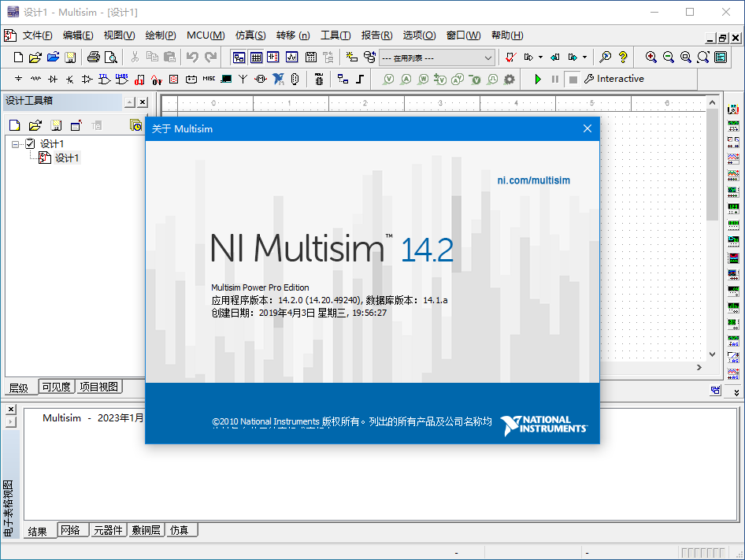Open probe settings gear icon

coord(510,79)
